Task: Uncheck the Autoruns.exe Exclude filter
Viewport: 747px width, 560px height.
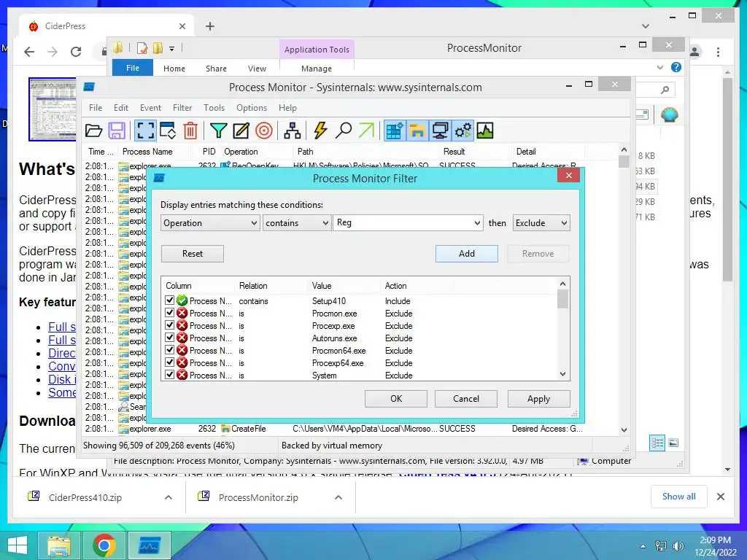Action: pos(169,338)
